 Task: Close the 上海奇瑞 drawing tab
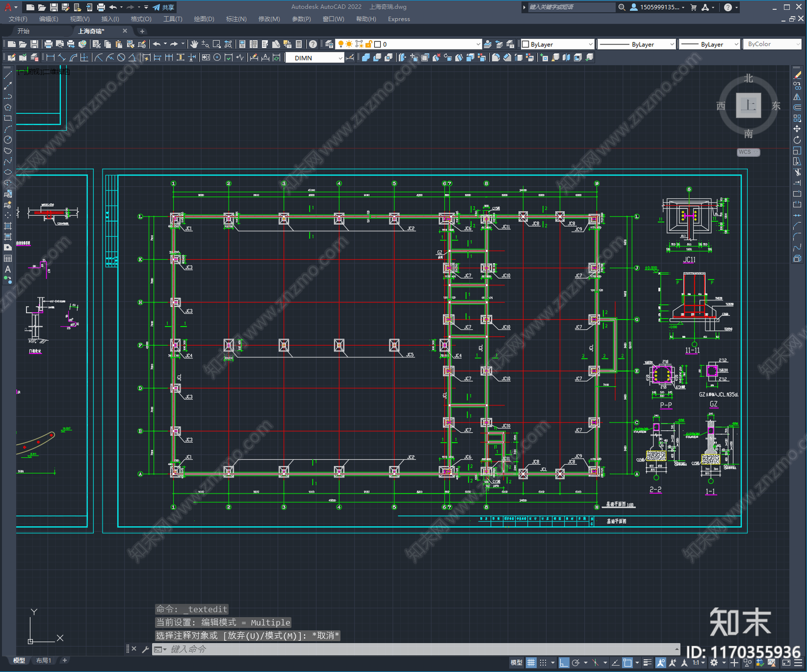tap(125, 31)
